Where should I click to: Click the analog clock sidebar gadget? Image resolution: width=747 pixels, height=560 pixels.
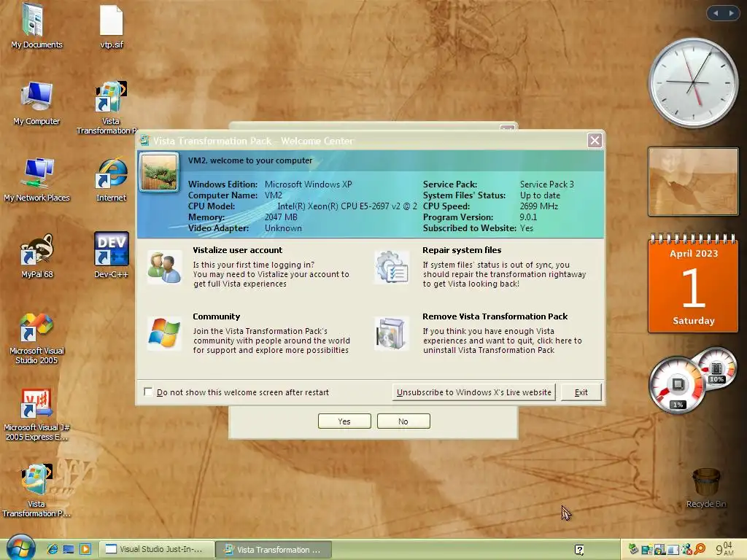694,82
